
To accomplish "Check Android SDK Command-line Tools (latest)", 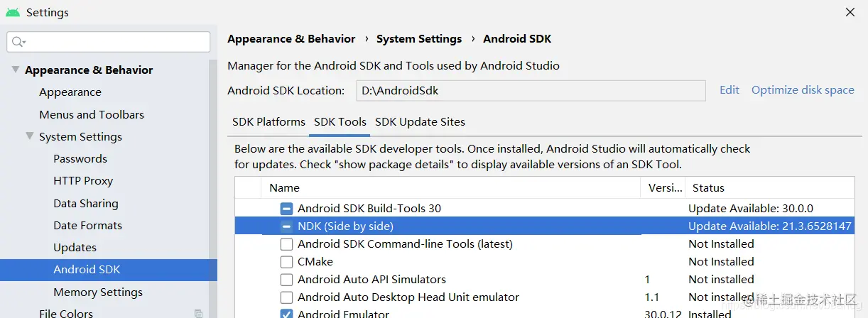I will (286, 244).
